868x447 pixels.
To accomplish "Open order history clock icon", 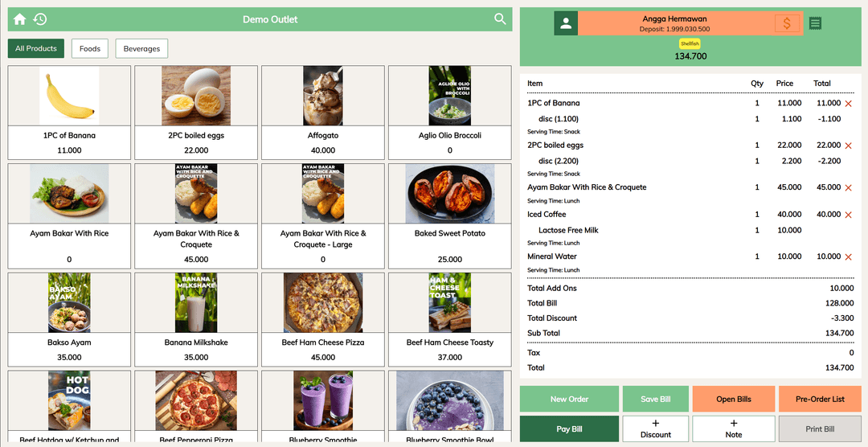I will (39, 19).
